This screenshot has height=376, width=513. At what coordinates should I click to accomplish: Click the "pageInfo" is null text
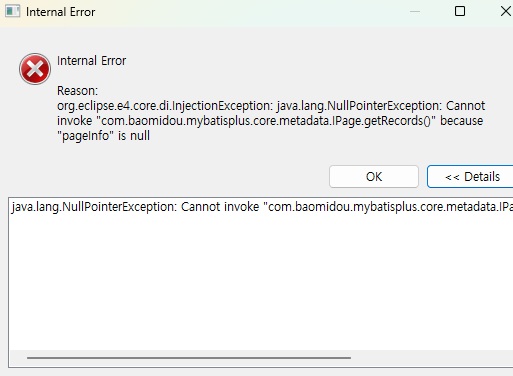point(103,136)
